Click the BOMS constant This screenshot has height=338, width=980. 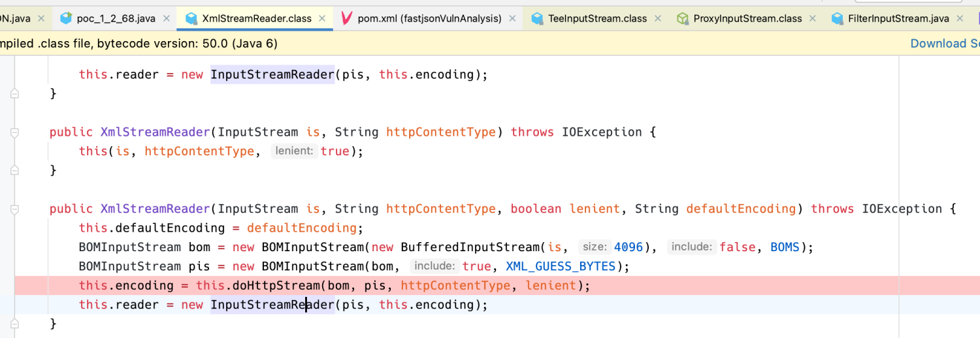[x=785, y=247]
